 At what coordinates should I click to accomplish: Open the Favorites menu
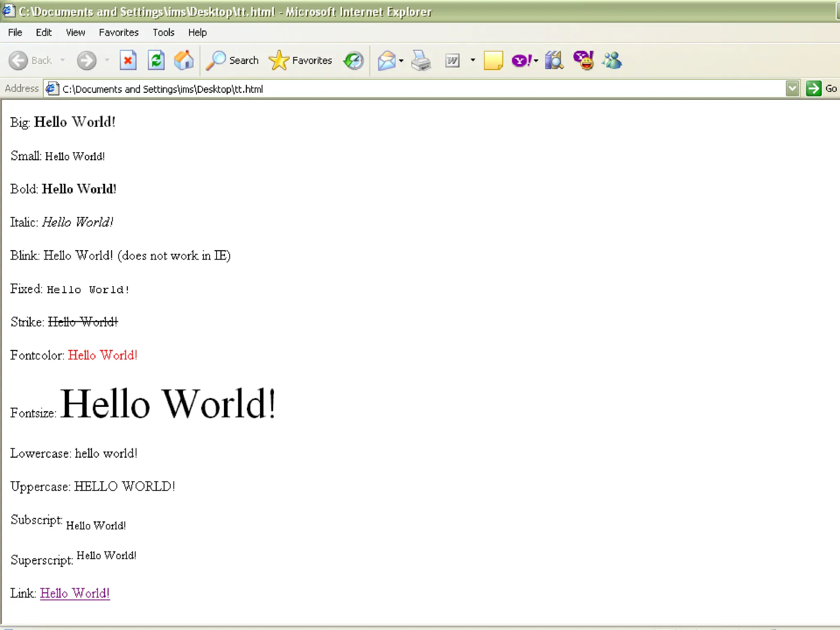click(119, 32)
